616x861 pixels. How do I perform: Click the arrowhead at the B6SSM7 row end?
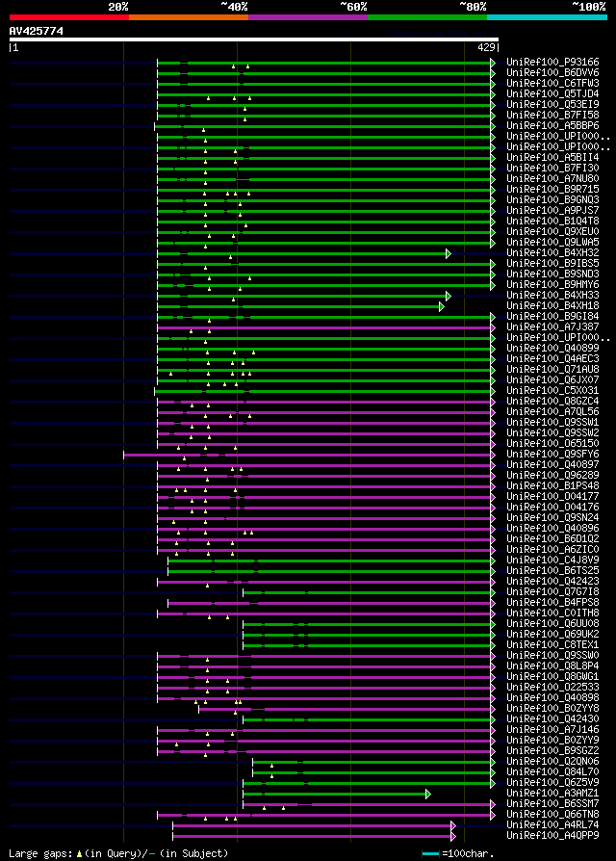coord(493,804)
